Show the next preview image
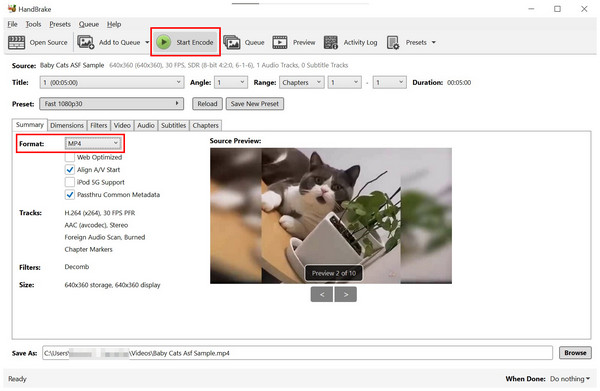 pyautogui.click(x=346, y=295)
